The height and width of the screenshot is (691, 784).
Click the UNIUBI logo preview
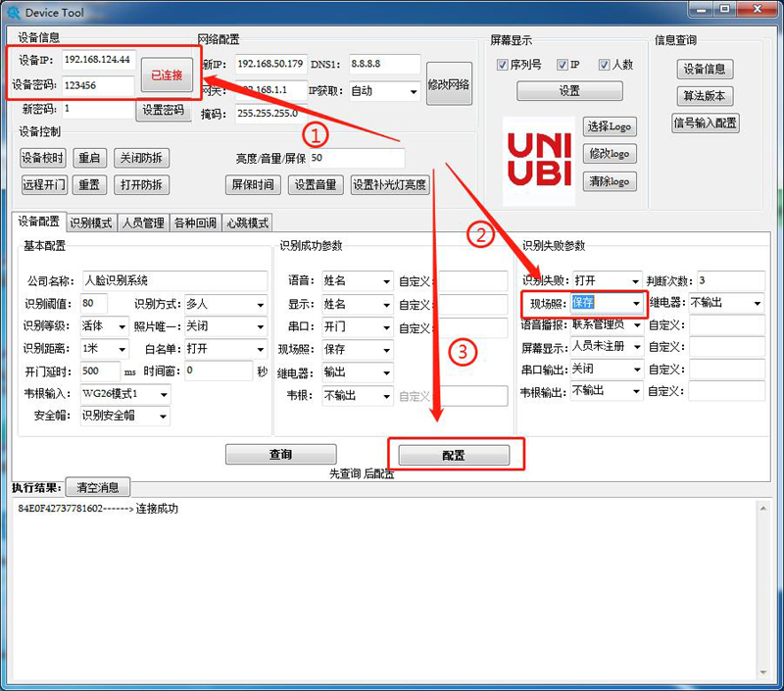pos(538,161)
